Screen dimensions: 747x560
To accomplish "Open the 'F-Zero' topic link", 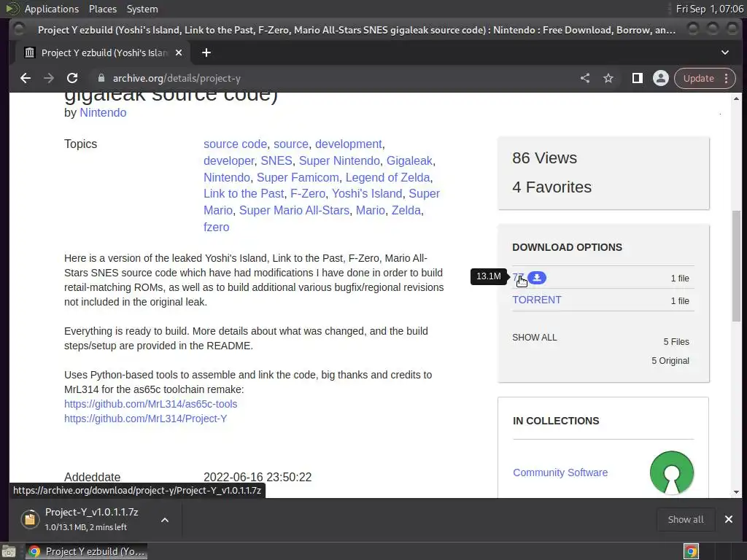I will pyautogui.click(x=308, y=193).
